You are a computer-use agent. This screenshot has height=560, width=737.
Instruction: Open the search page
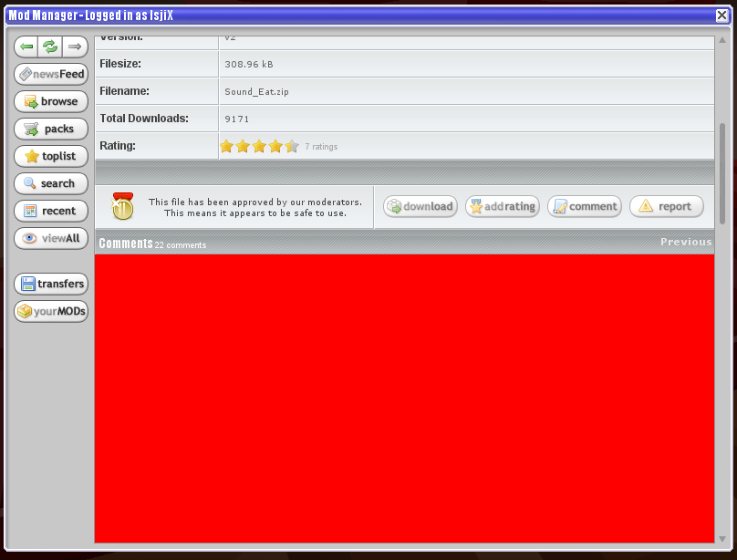point(51,183)
